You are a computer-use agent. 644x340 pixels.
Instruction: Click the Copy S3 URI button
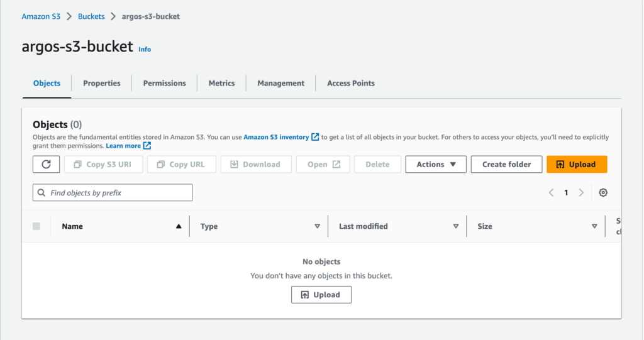click(x=102, y=165)
